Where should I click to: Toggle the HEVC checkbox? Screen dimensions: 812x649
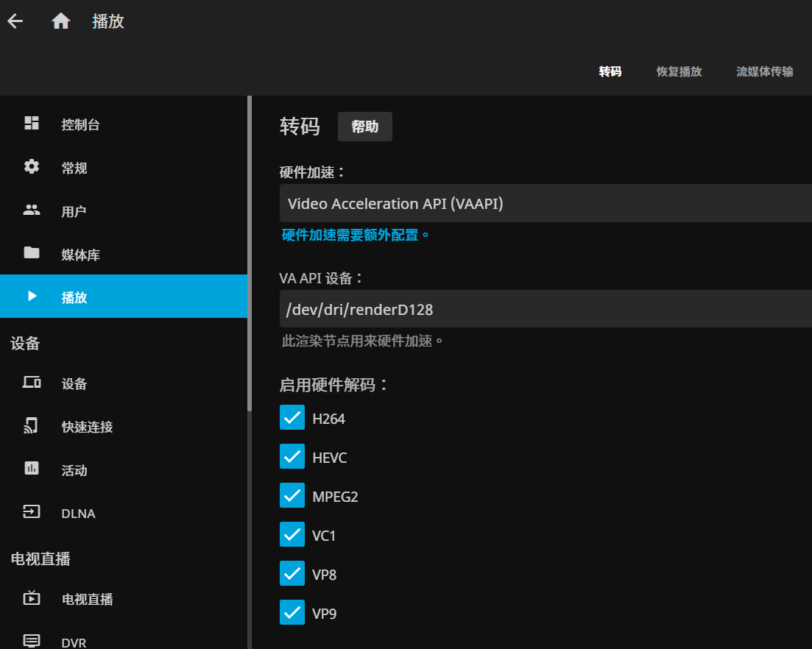pos(292,456)
